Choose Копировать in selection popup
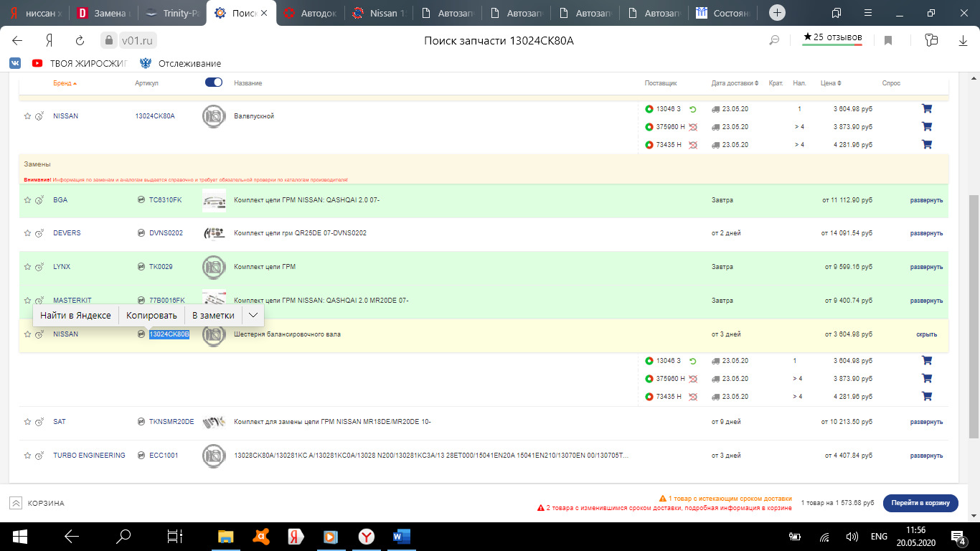This screenshot has width=980, height=551. pos(151,315)
